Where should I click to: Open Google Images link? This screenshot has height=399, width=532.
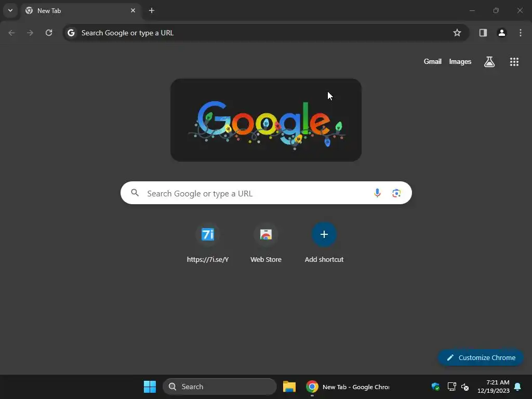[460, 61]
